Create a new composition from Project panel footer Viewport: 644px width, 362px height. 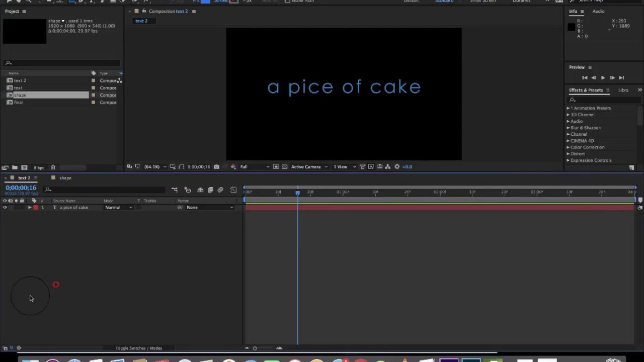(x=24, y=167)
